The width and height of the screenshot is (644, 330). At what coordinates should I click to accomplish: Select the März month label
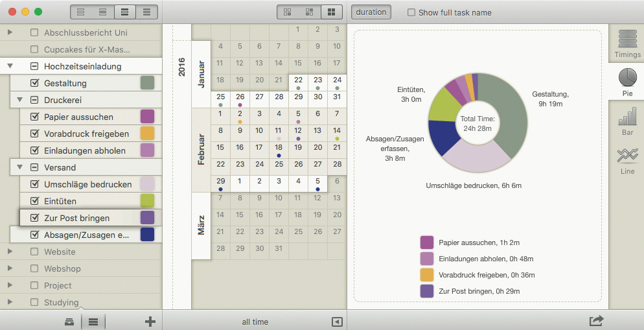201,226
